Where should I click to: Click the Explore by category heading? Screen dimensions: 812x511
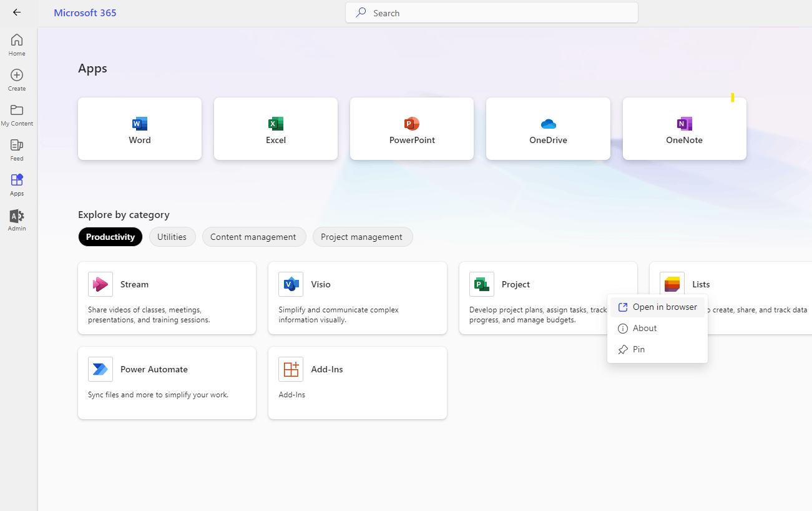(x=124, y=215)
